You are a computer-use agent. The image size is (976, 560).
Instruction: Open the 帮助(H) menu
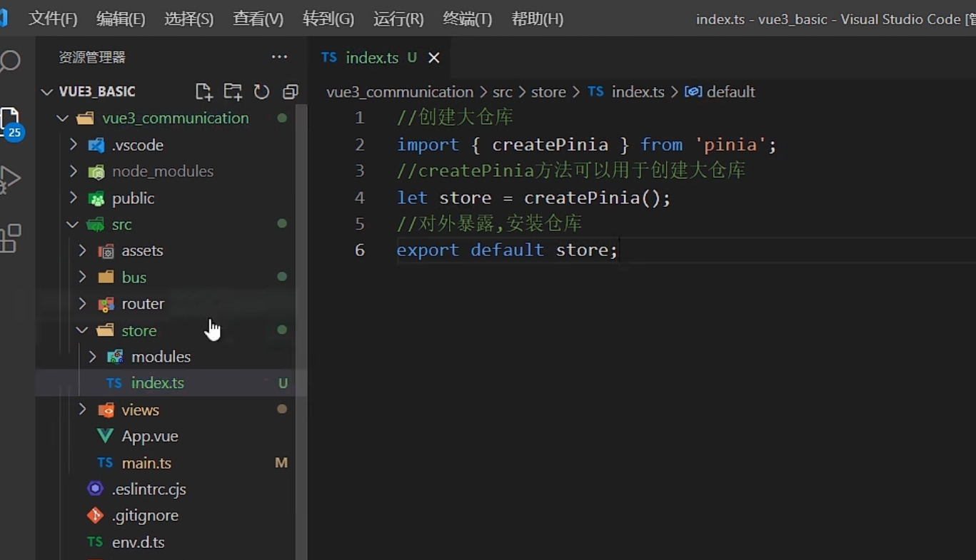coord(538,19)
